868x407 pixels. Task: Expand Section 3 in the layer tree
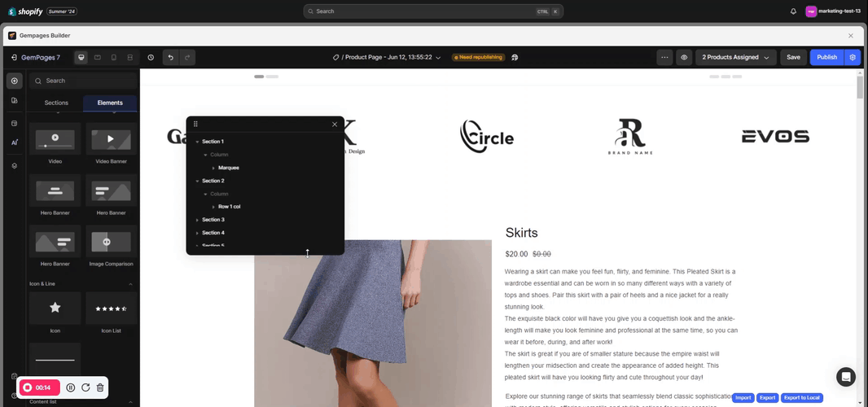point(197,220)
